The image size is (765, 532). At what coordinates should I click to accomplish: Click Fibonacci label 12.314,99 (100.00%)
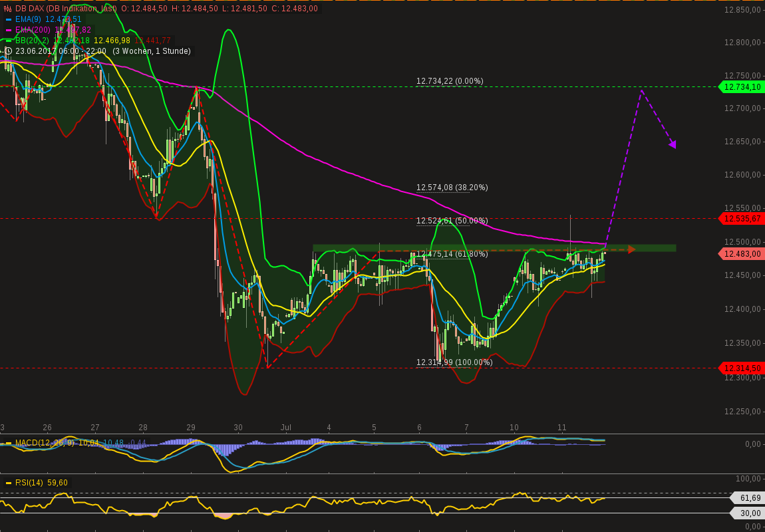pyautogui.click(x=454, y=362)
